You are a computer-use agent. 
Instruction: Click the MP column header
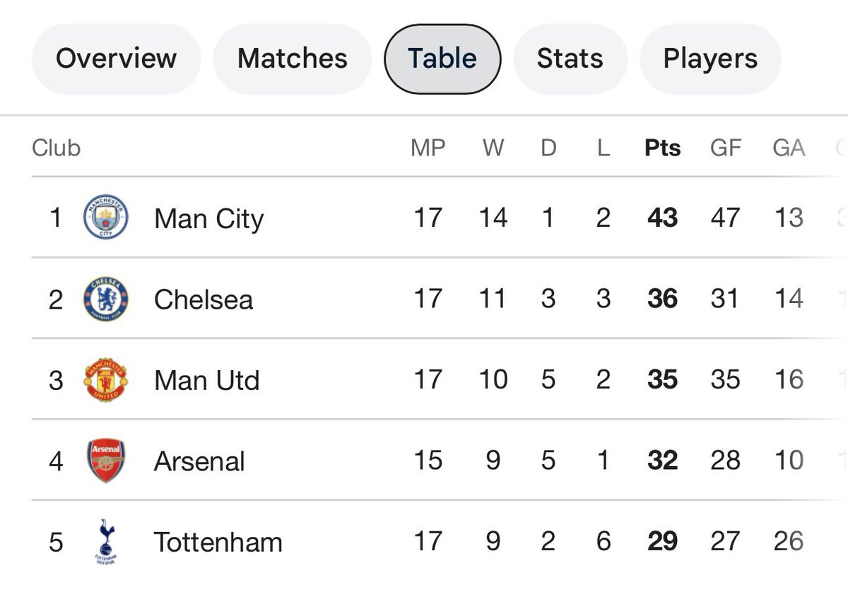tap(428, 148)
